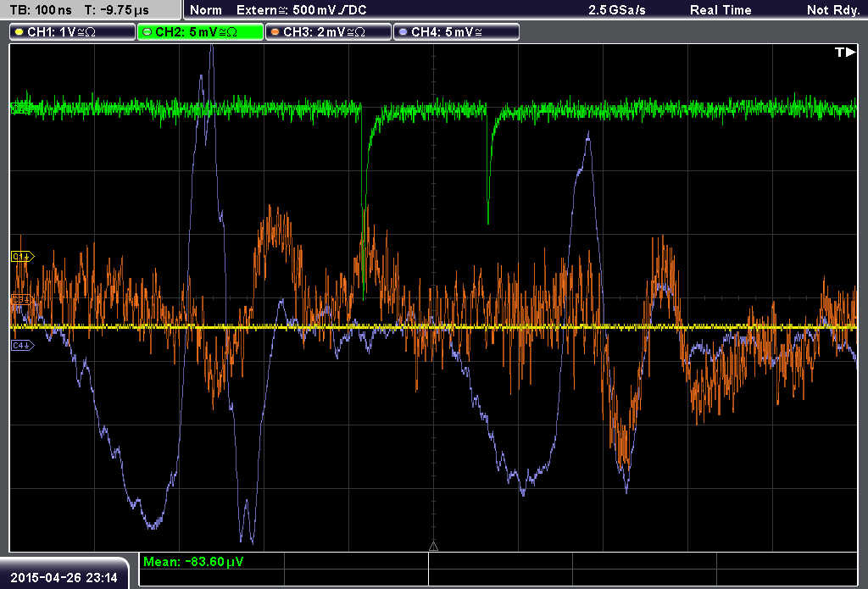The width and height of the screenshot is (868, 589).
Task: Click the Norm trigger mode label
Action: [x=206, y=10]
